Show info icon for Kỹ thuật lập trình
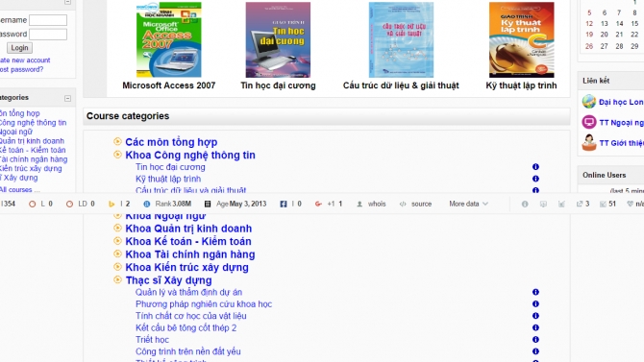Viewport: 644px width, 362px height. pyautogui.click(x=535, y=179)
